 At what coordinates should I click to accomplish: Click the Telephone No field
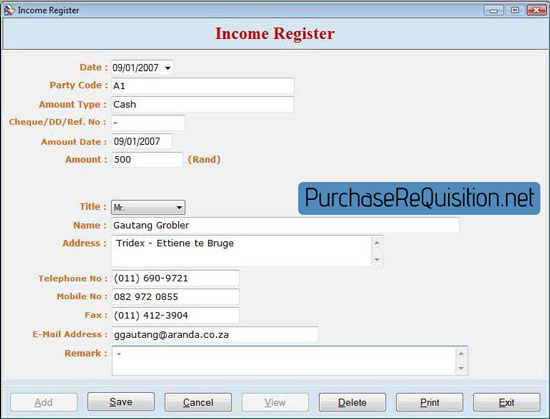(x=175, y=278)
